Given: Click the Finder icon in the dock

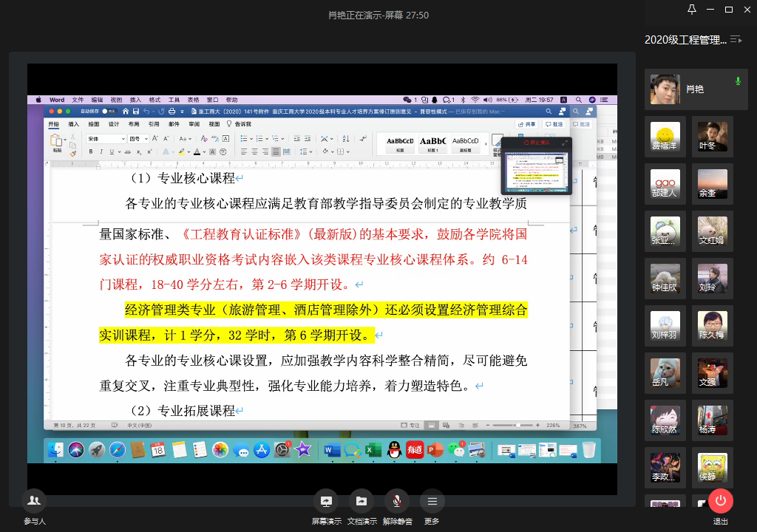Looking at the screenshot, I should click(55, 449).
